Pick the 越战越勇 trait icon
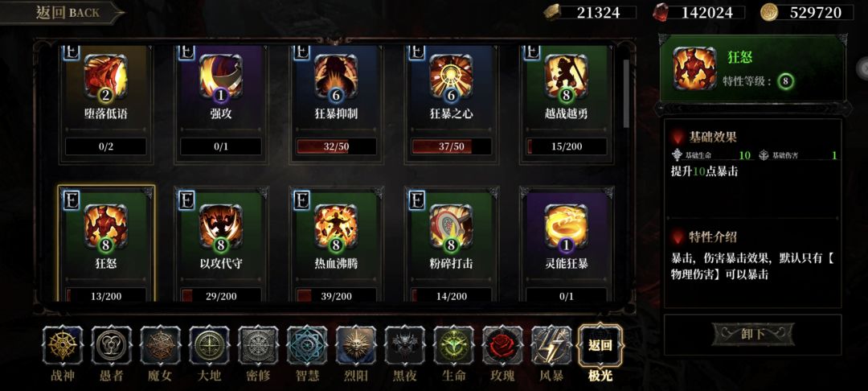 [567, 76]
